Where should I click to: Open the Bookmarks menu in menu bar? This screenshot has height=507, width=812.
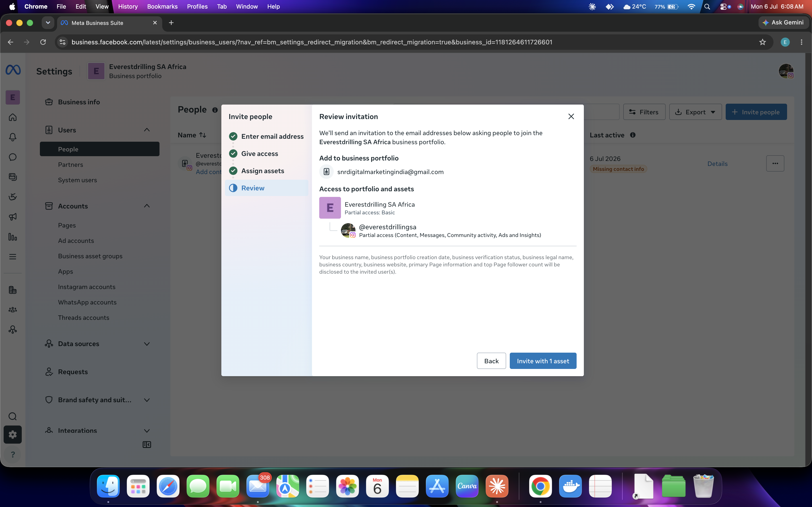(162, 6)
